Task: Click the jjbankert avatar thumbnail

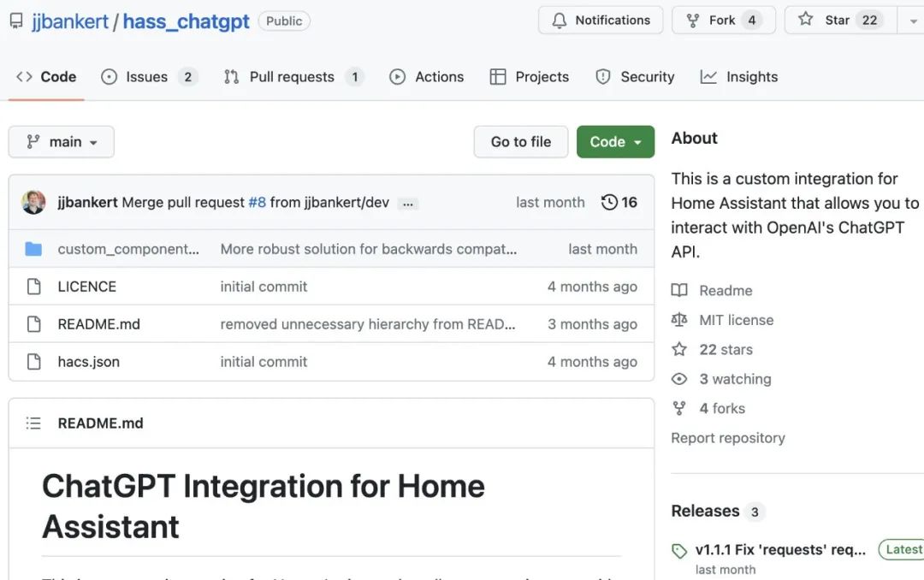Action: tap(33, 203)
